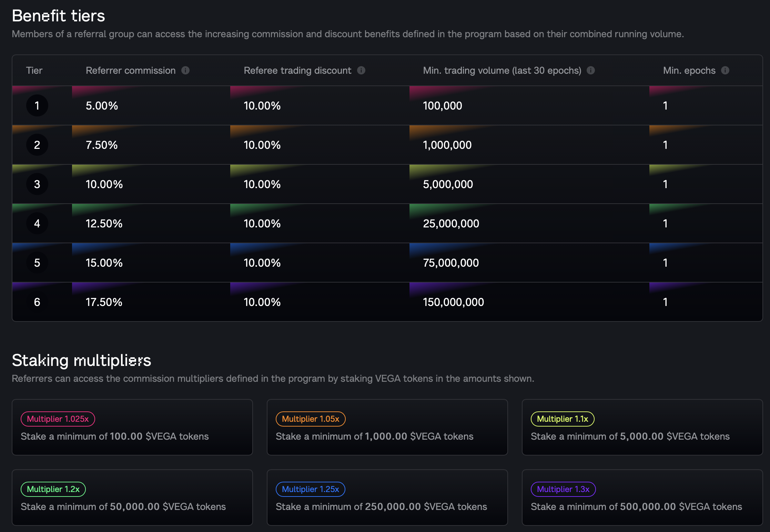Image resolution: width=770 pixels, height=532 pixels.
Task: Click 'Stake a minimum of 500,000.00 $VEGA tokens'
Action: click(636, 507)
